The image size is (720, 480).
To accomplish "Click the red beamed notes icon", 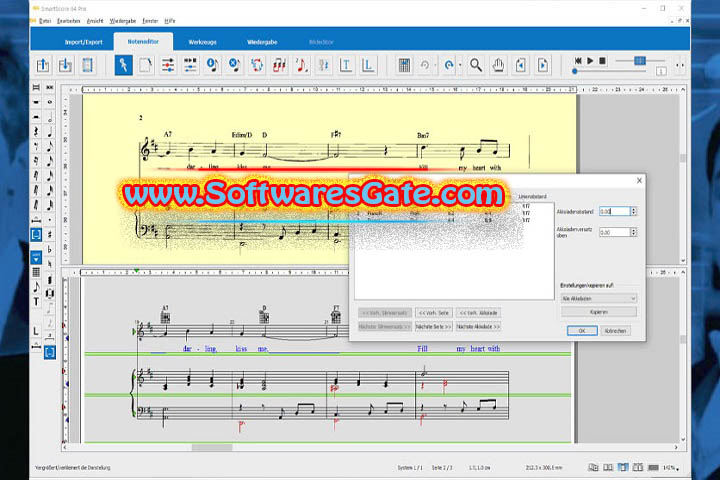I will (279, 65).
